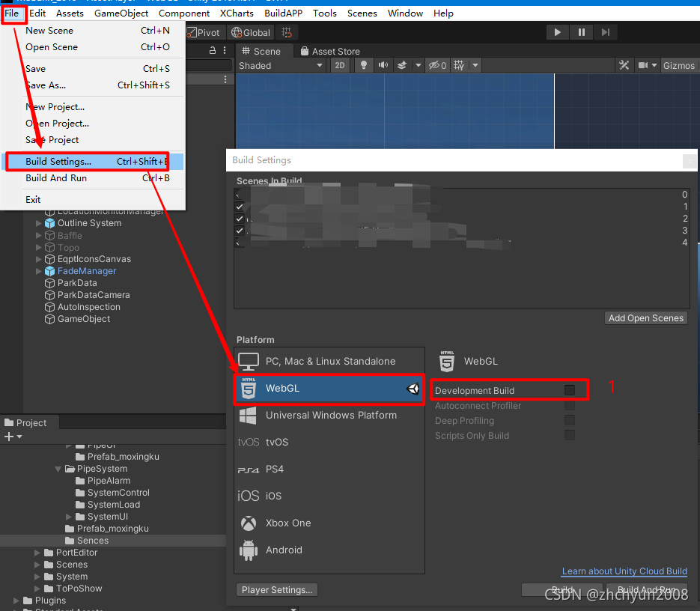Expand the PortEditor folder
Screen dimensions: 700x611
click(x=37, y=553)
